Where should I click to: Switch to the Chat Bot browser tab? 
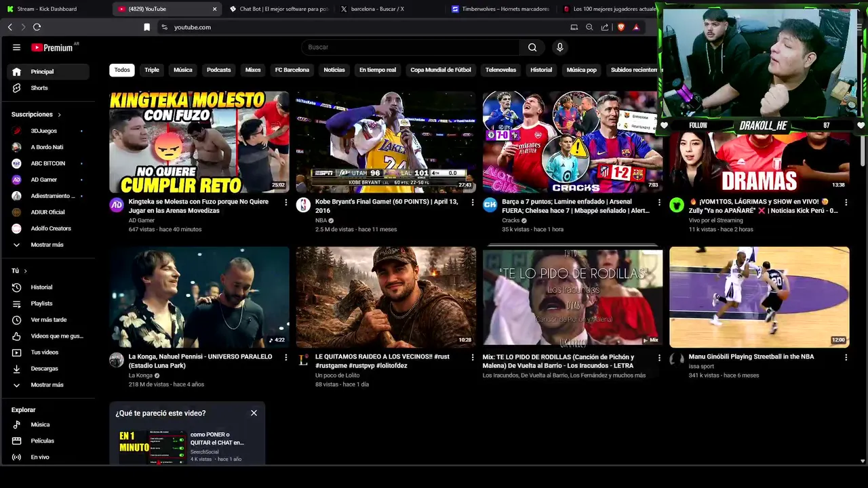click(278, 9)
